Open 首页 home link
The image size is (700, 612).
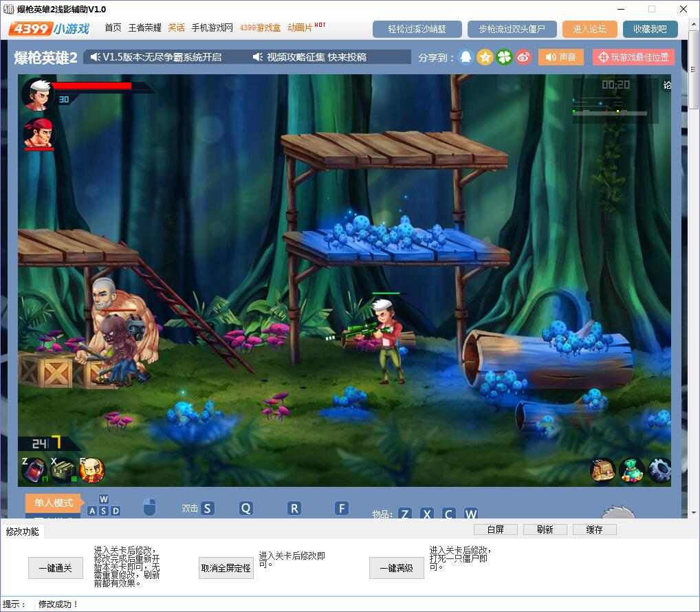[113, 28]
